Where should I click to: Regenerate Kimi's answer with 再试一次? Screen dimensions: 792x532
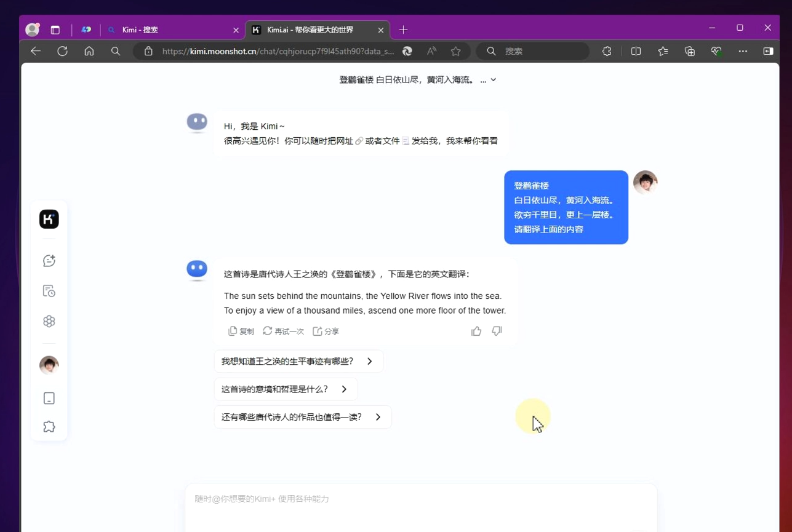coord(283,331)
